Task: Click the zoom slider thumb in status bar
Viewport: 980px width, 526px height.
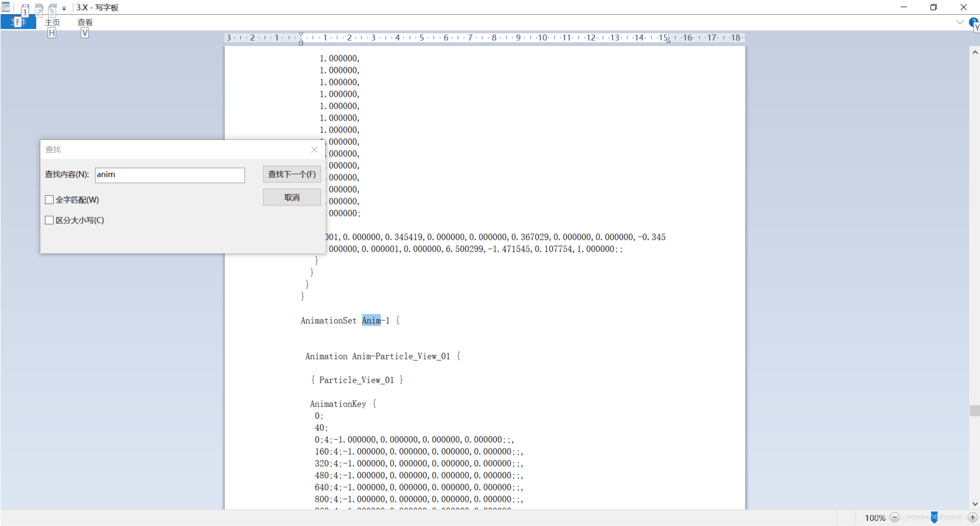Action: 934,517
